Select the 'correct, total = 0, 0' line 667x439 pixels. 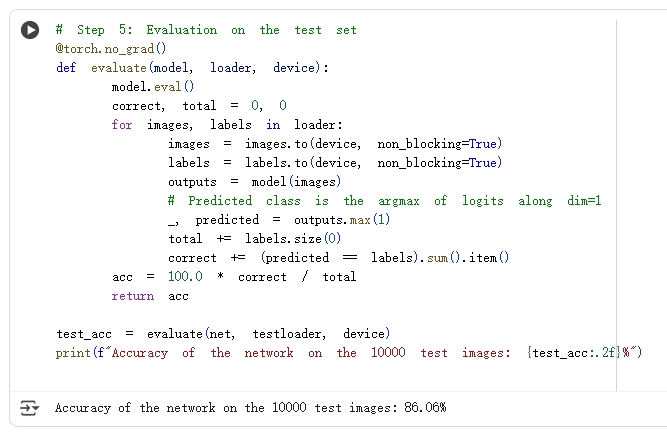coord(199,106)
